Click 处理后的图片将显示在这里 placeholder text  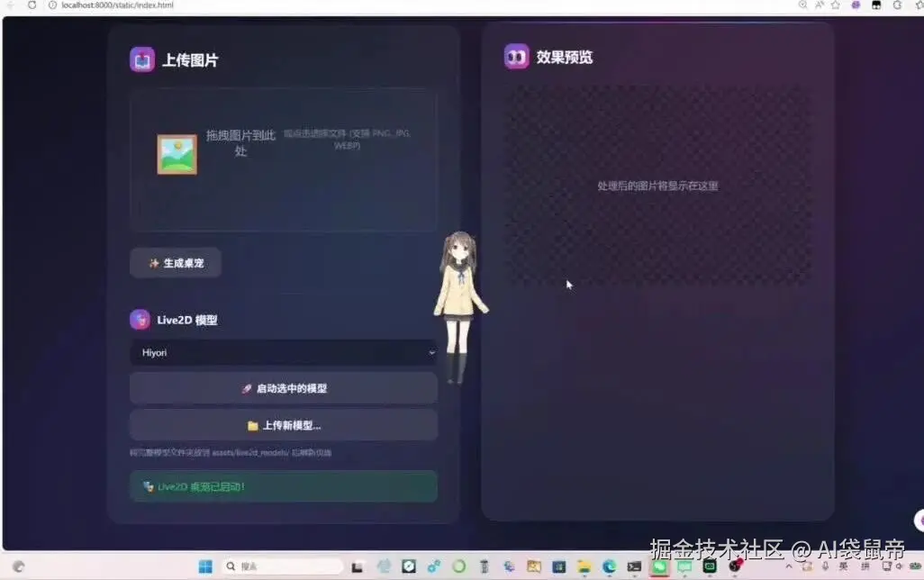coord(657,186)
